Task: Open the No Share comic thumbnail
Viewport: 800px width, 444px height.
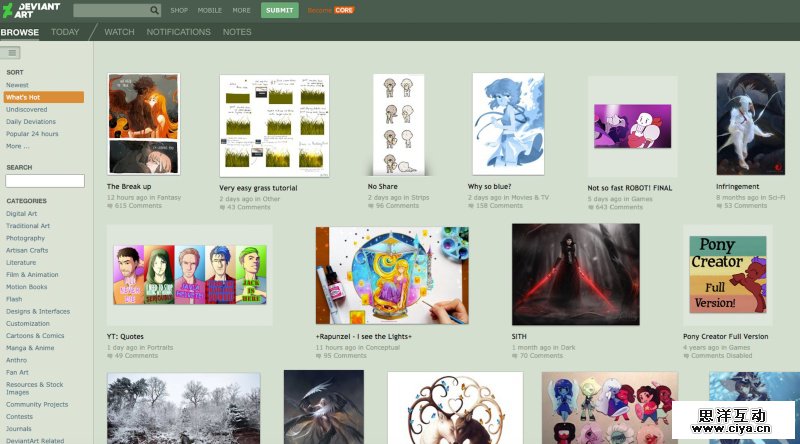Action: pos(398,124)
